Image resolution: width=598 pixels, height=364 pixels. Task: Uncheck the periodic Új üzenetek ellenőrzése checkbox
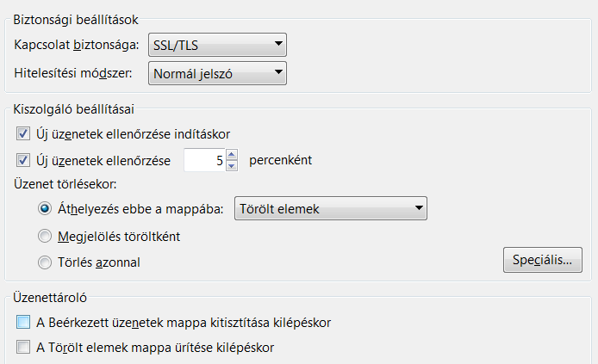click(22, 159)
